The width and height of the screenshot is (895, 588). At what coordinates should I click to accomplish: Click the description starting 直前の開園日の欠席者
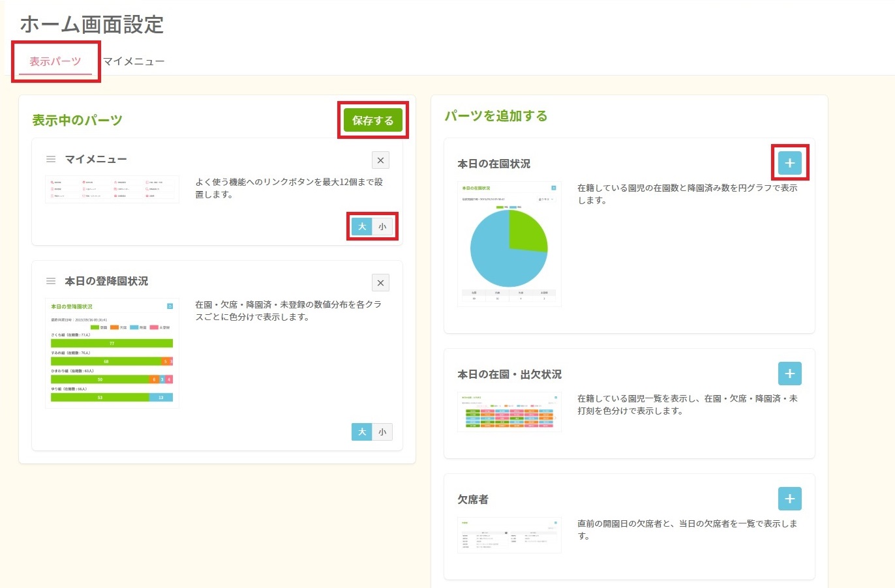click(688, 530)
